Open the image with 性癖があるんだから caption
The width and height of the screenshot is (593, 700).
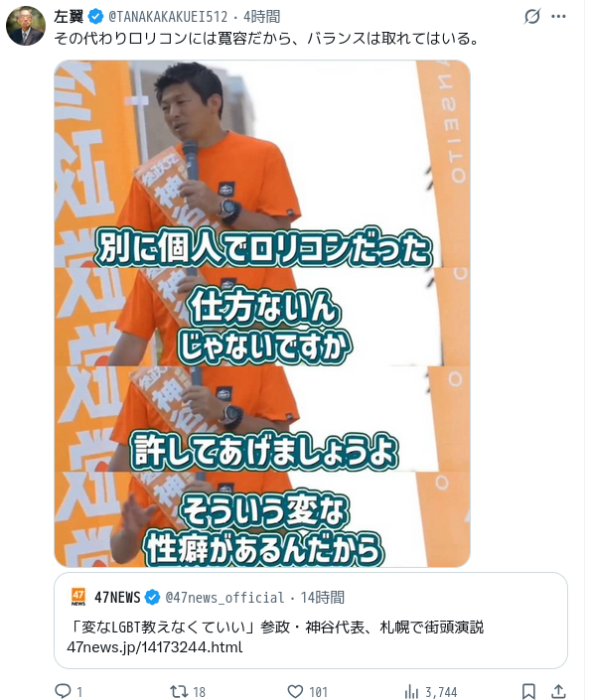[262, 519]
